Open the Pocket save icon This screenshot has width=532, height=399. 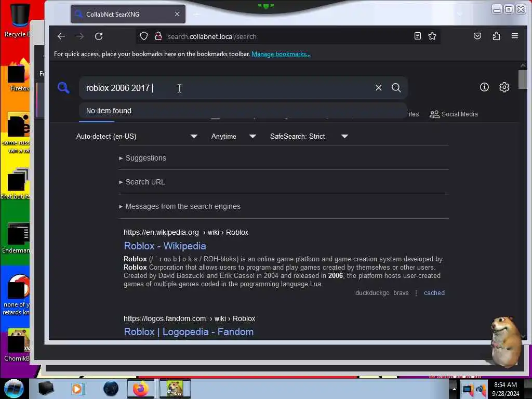[477, 36]
